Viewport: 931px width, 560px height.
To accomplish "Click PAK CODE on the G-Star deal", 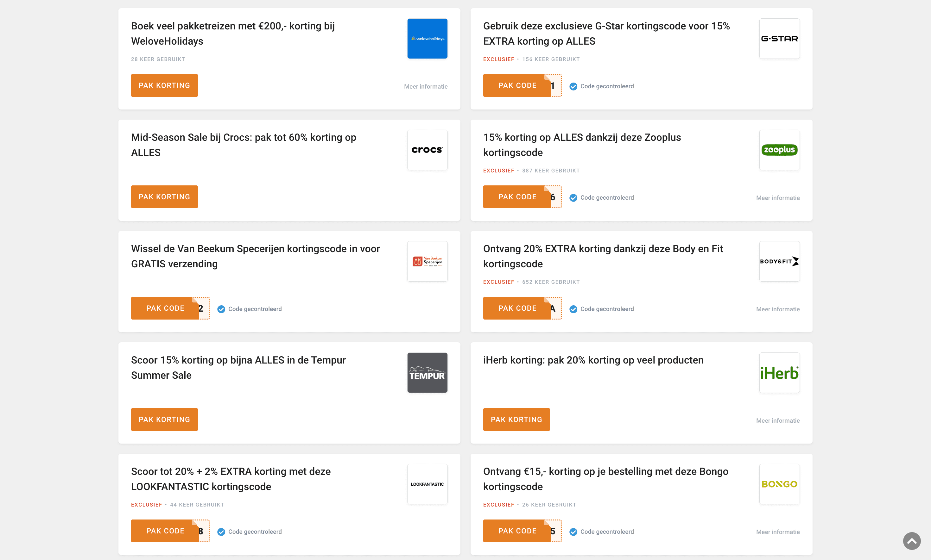I will [517, 85].
